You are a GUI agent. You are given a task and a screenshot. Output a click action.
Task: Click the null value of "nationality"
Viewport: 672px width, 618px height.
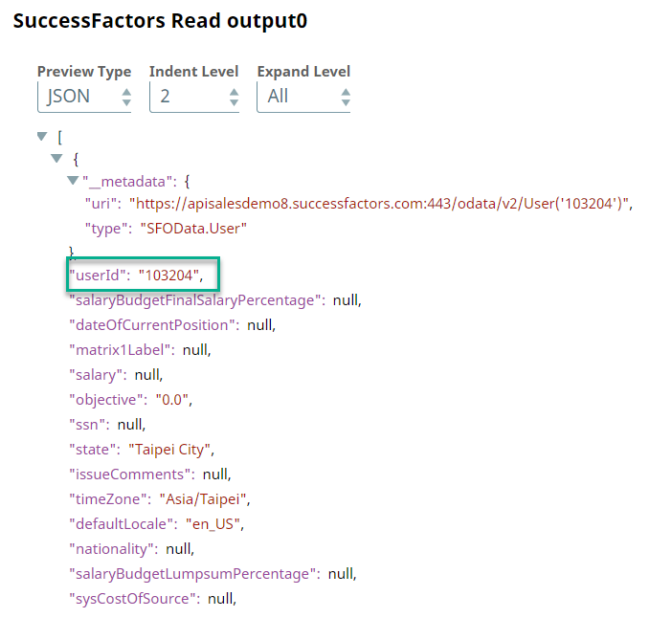(x=178, y=548)
